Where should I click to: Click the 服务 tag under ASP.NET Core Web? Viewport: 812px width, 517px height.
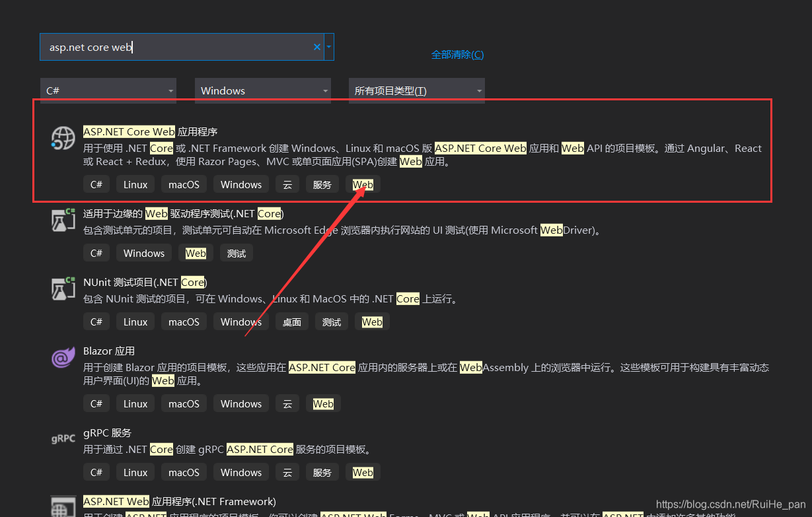click(322, 184)
